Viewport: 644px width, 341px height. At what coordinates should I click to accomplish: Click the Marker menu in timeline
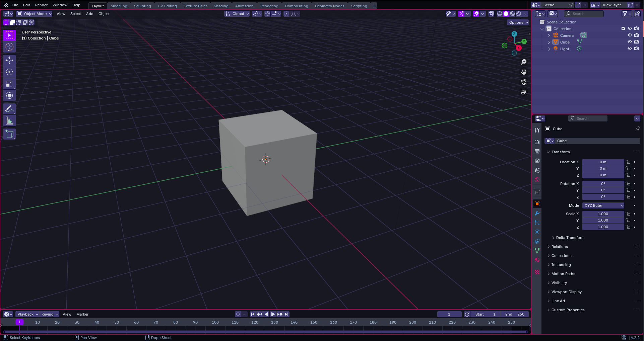pos(82,314)
